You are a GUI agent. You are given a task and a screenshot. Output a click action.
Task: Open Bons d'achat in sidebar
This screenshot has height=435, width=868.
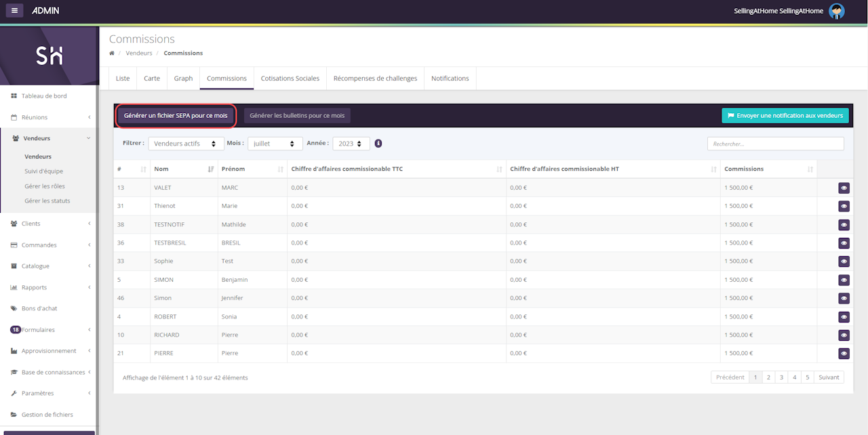(39, 308)
